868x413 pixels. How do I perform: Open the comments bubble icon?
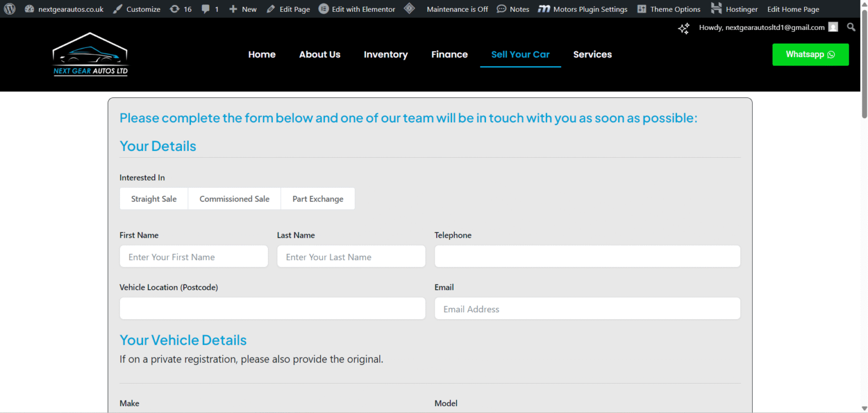(206, 9)
